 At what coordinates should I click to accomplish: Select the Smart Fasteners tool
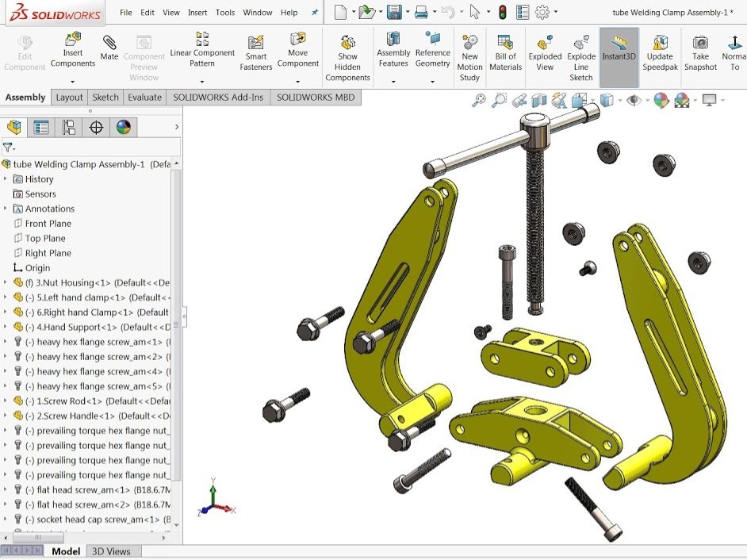(x=255, y=48)
